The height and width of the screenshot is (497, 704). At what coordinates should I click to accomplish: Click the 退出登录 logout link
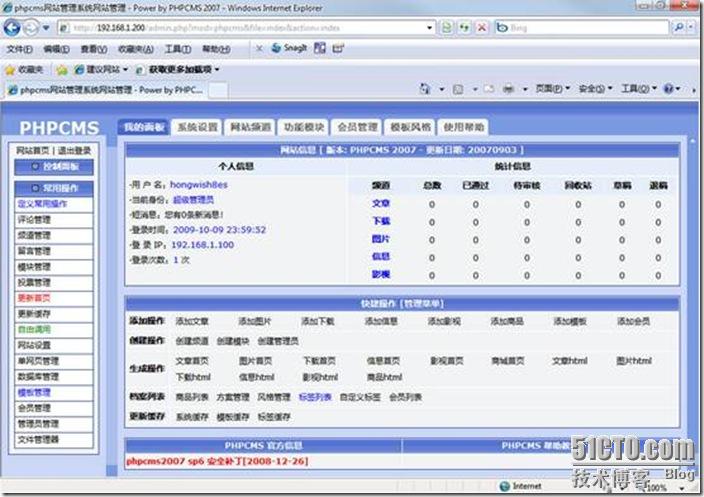click(x=75, y=150)
